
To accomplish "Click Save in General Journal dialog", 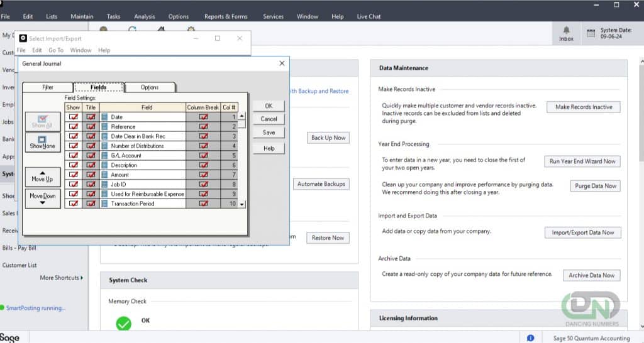I will [x=269, y=133].
